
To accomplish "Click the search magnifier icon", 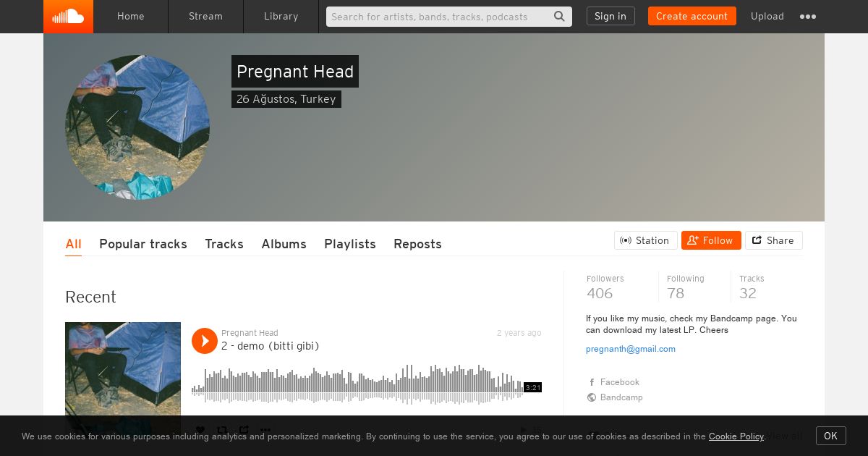I will pos(559,16).
